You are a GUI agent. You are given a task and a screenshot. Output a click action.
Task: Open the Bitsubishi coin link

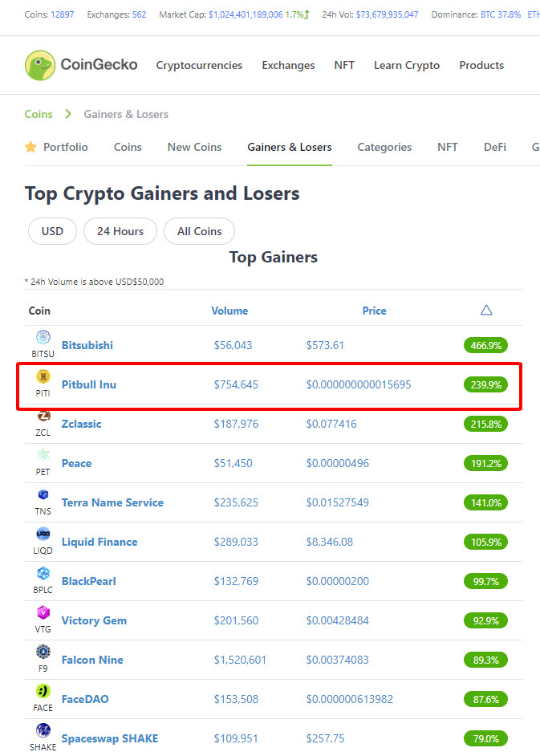click(x=87, y=345)
